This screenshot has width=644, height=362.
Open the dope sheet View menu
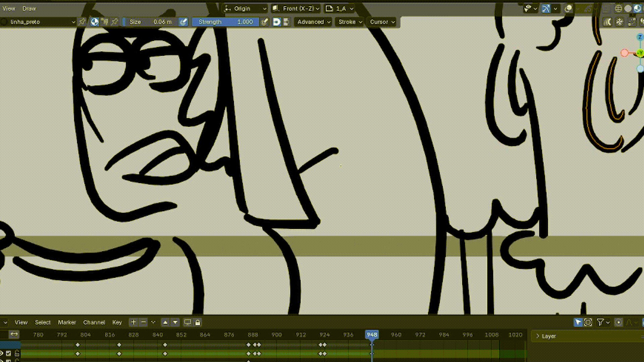(x=21, y=322)
